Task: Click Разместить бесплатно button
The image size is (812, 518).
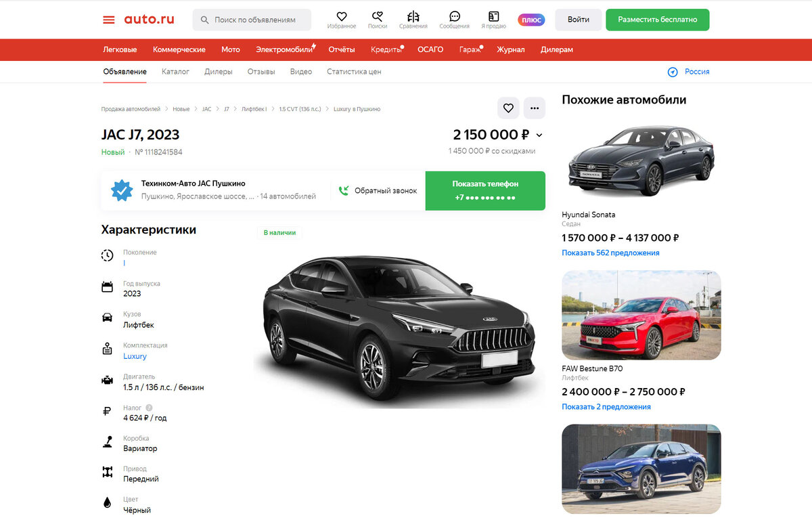Action: tap(658, 20)
